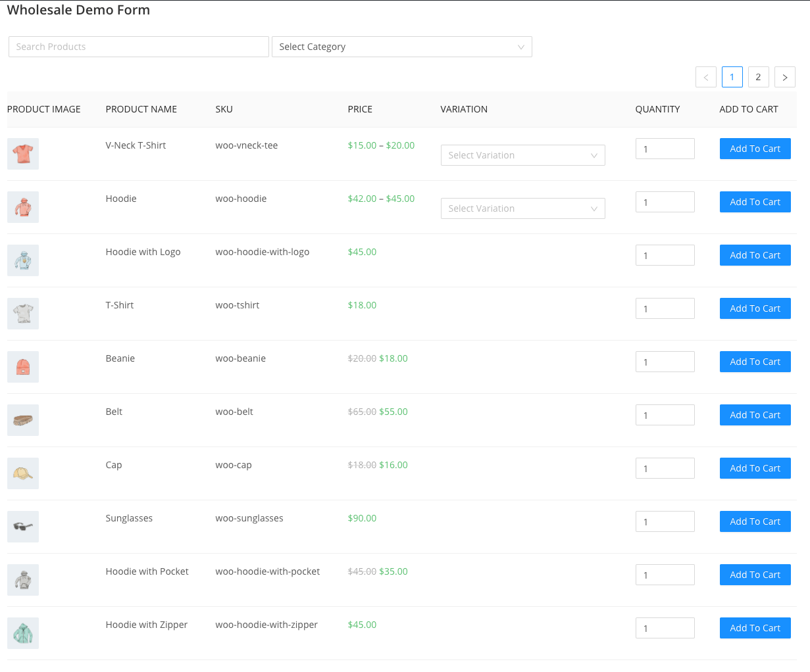
Task: Click the Belt product image icon
Action: pyautogui.click(x=23, y=420)
